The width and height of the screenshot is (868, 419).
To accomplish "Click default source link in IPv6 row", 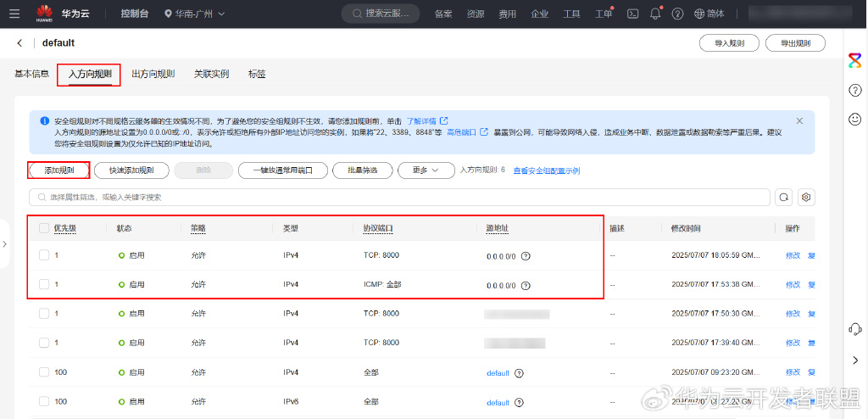I will (498, 402).
